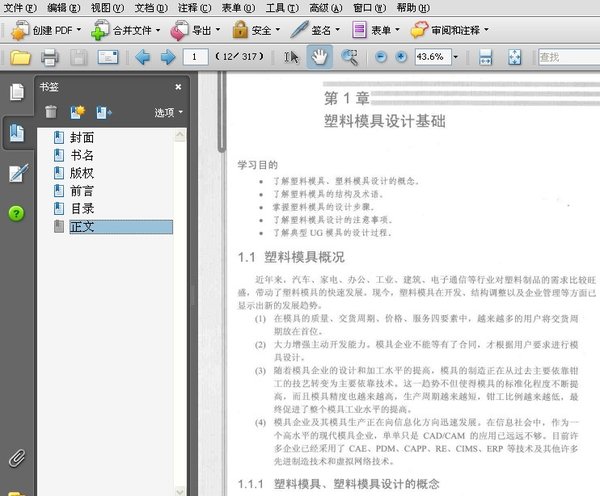
Task: Open the 表单 menu in menu bar
Action: [238, 8]
